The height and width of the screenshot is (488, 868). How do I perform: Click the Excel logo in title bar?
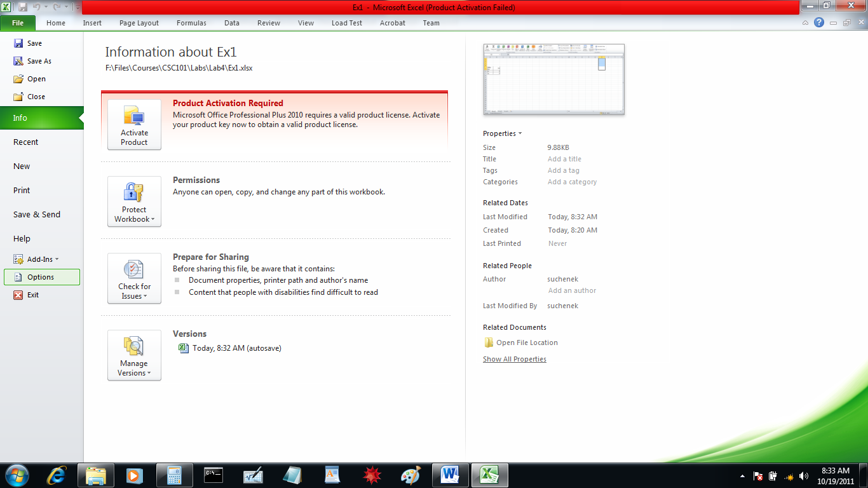[7, 8]
